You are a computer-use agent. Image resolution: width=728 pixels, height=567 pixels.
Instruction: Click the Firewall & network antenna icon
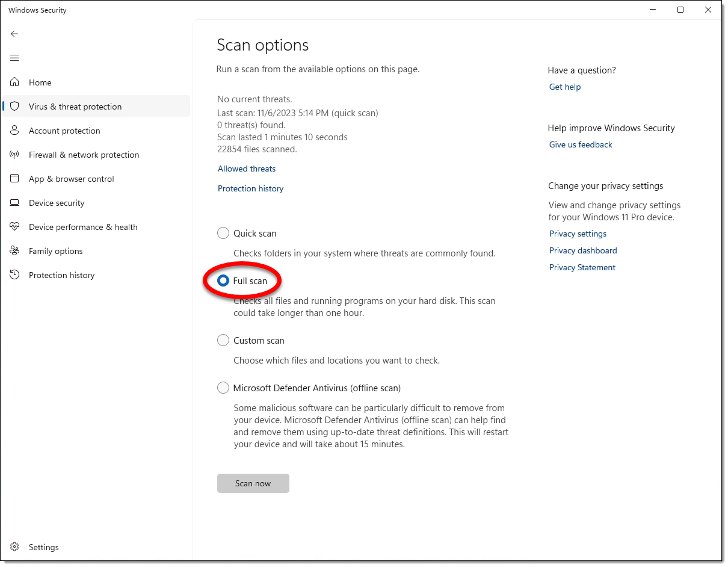click(x=15, y=155)
